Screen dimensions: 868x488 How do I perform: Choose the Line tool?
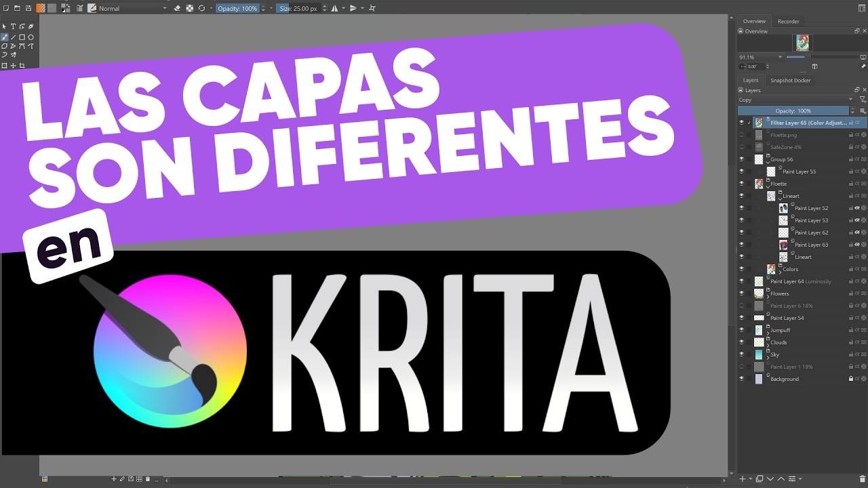click(13, 37)
